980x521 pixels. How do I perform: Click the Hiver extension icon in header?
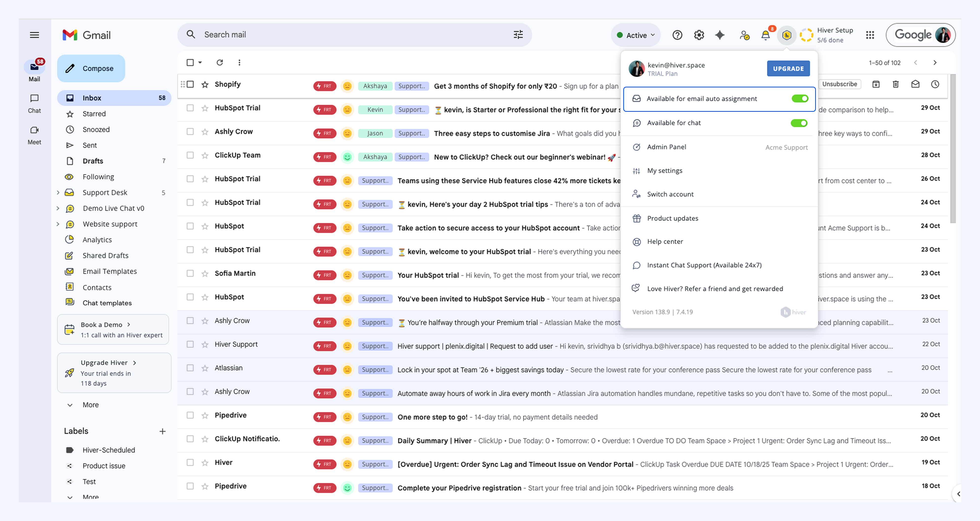click(x=787, y=35)
